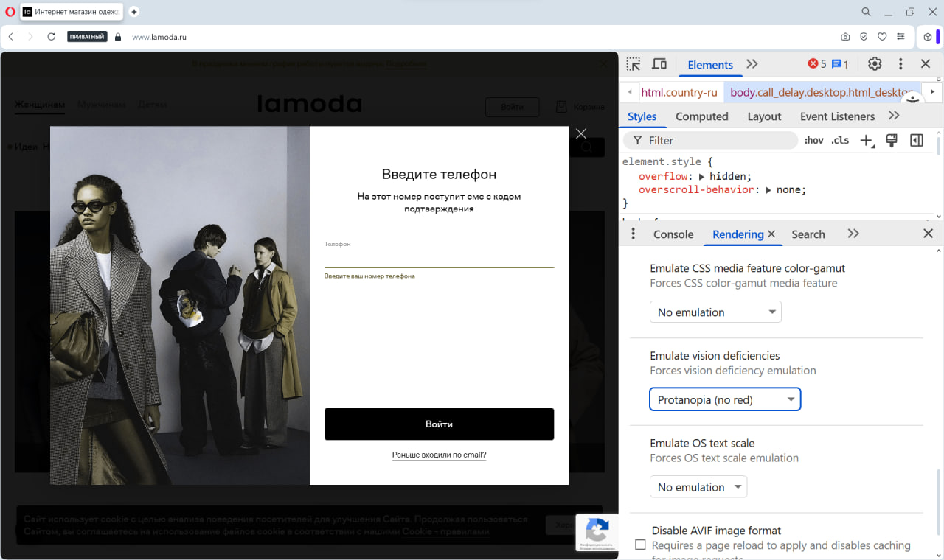944x560 pixels.
Task: Close the DevTools drawer
Action: pos(929,234)
